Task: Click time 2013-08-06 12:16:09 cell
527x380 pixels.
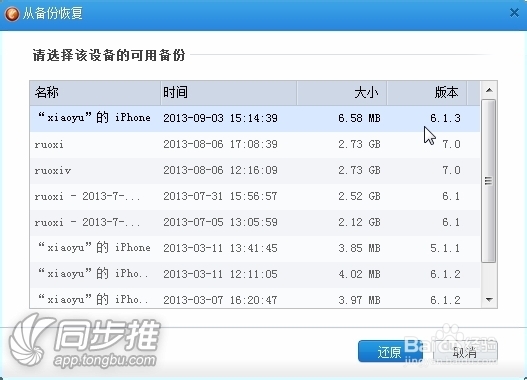Action: [x=220, y=170]
